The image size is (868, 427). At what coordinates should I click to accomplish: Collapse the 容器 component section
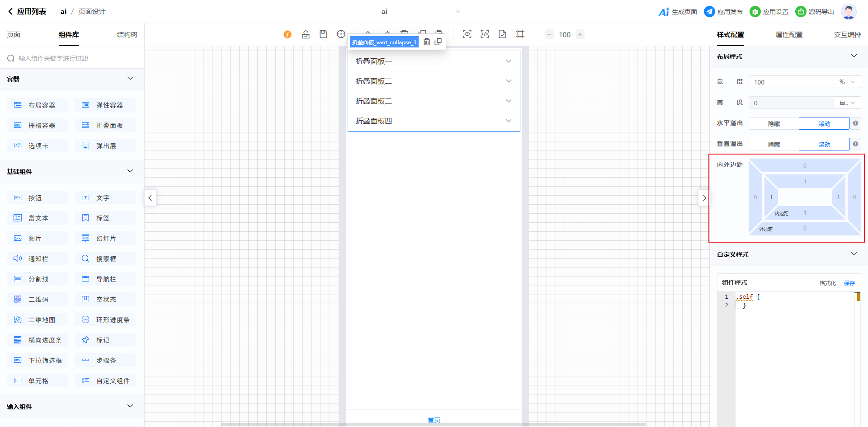pyautogui.click(x=130, y=79)
